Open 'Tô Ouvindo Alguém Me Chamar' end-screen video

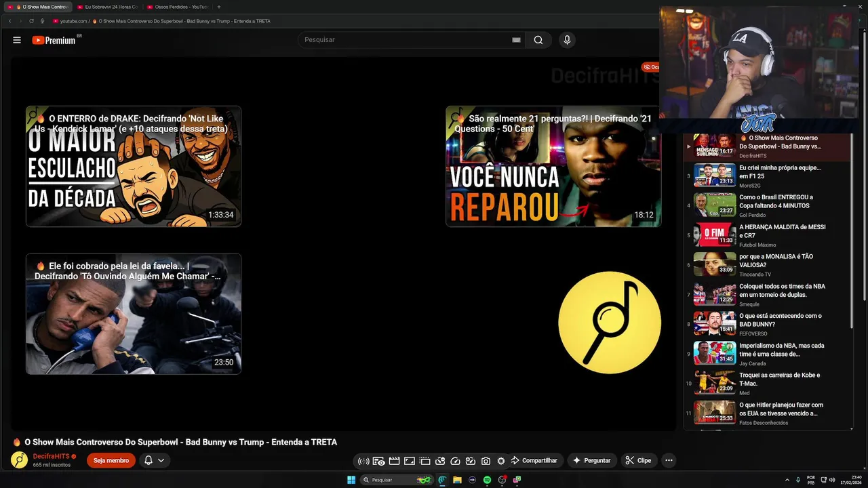[134, 313]
